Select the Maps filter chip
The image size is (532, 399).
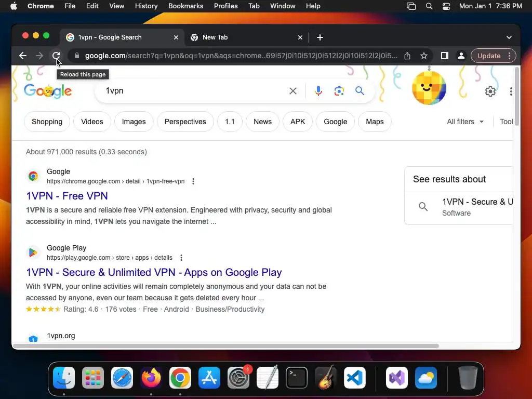(375, 122)
